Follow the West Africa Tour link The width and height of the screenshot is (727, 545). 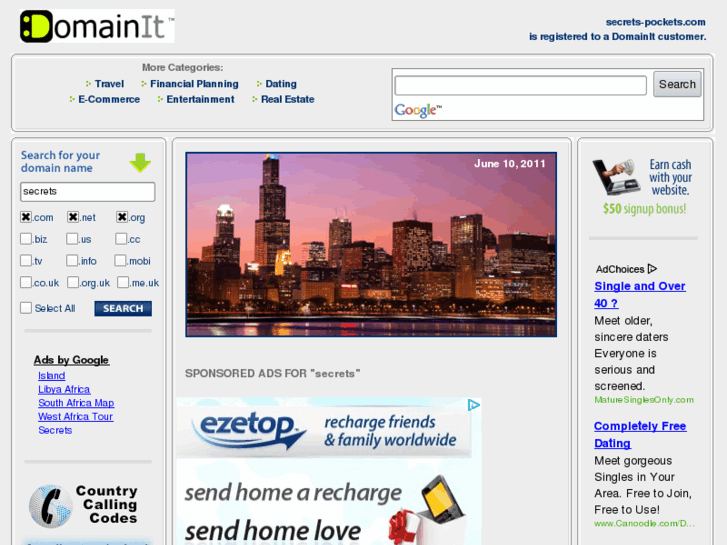pyautogui.click(x=76, y=417)
